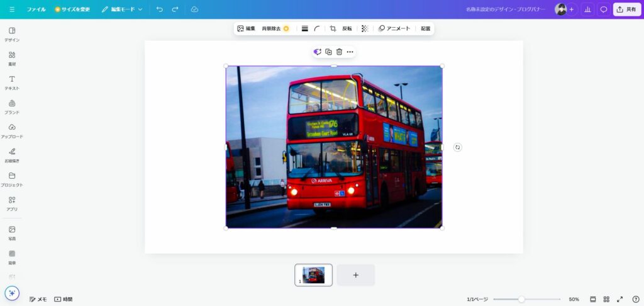Enter fullscreen presentation view

pyautogui.click(x=619, y=299)
